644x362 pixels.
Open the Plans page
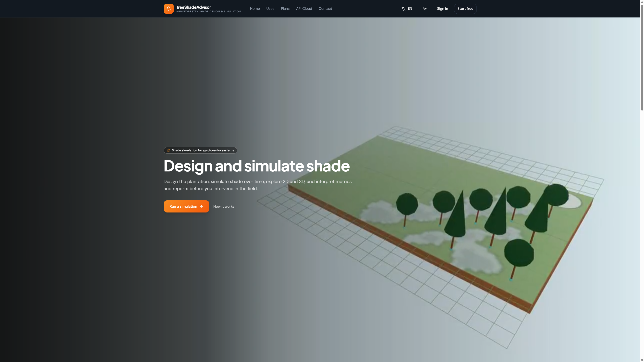pyautogui.click(x=285, y=9)
